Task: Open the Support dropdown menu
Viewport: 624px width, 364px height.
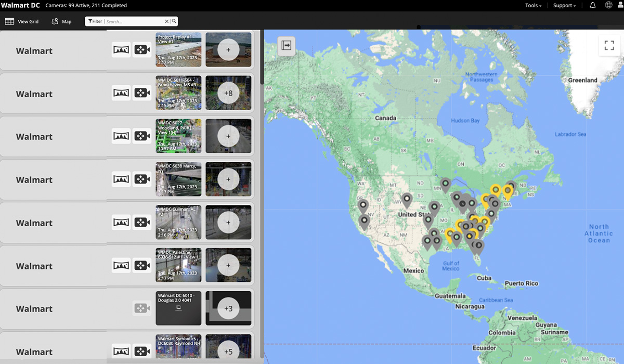Action: (564, 6)
